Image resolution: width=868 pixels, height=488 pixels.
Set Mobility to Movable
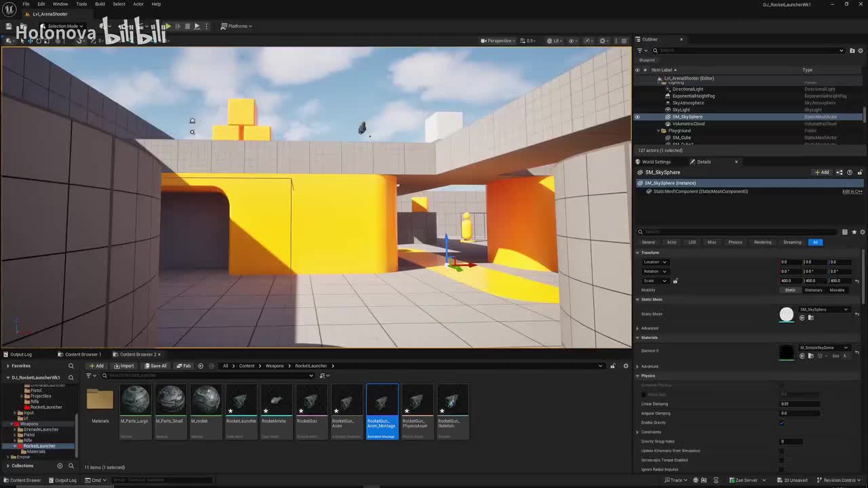click(837, 290)
